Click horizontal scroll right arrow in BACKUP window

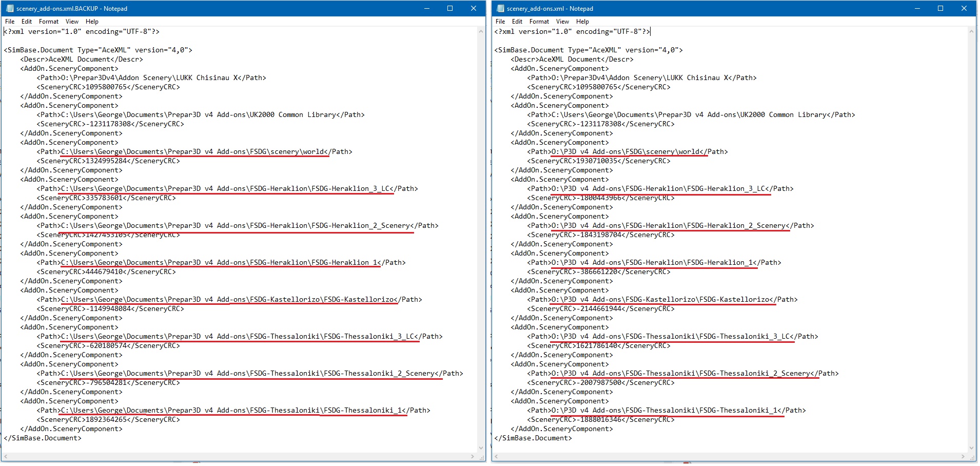[x=473, y=456]
